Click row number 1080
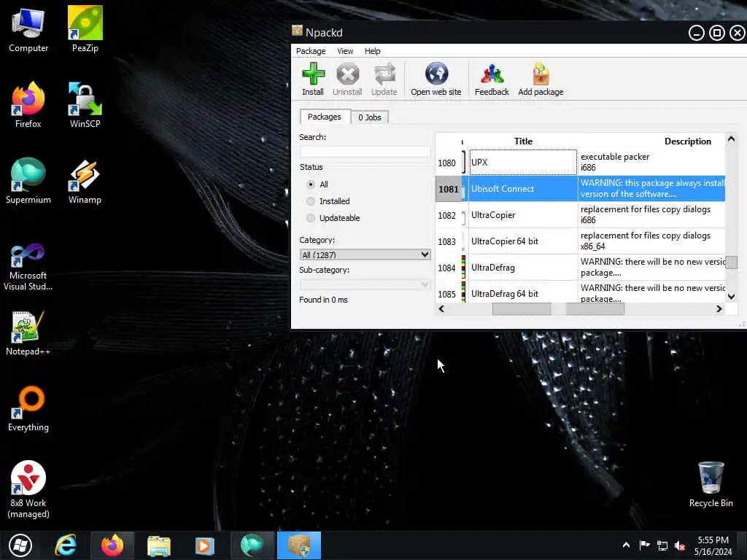The width and height of the screenshot is (747, 560). [447, 163]
